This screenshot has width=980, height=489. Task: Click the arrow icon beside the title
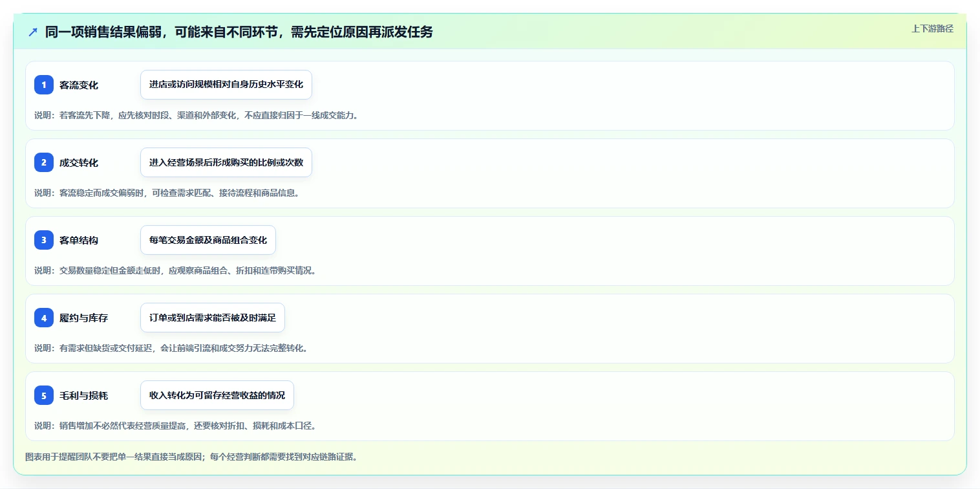[x=33, y=32]
